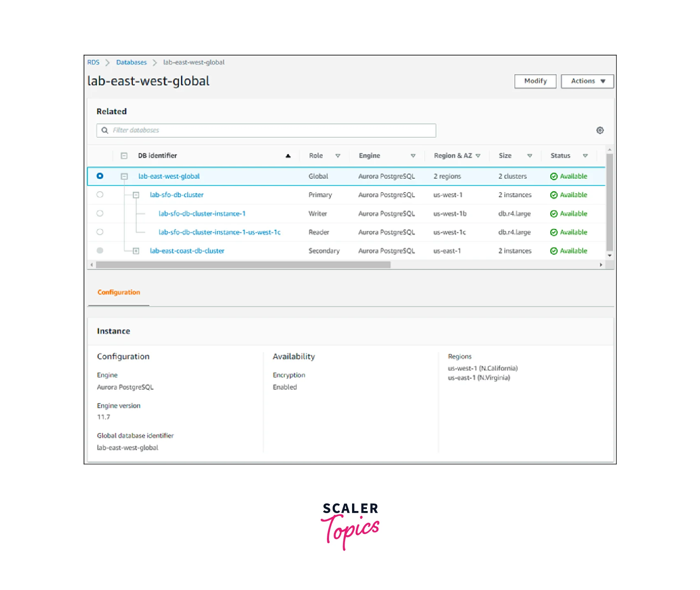Open table settings gear icon

tap(600, 130)
